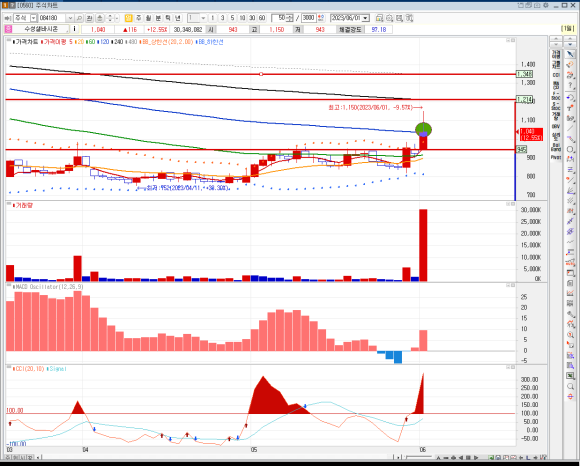Click the bottom horizontal chart scrollbar

(x=217, y=458)
